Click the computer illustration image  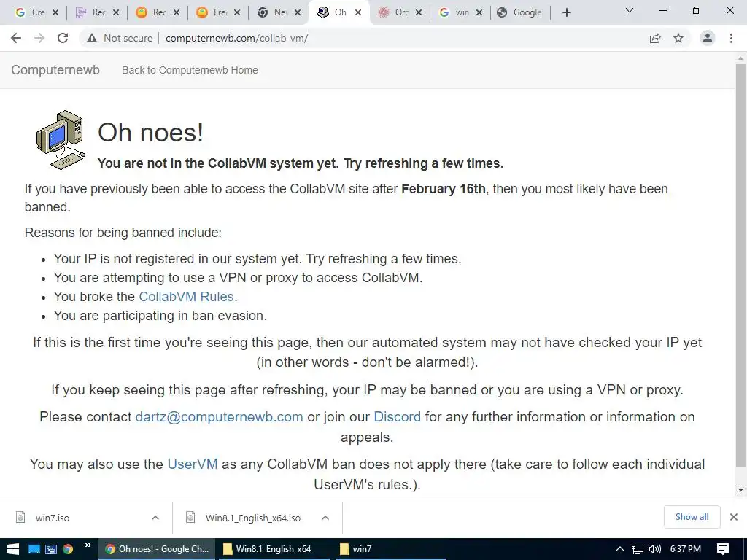click(x=61, y=140)
